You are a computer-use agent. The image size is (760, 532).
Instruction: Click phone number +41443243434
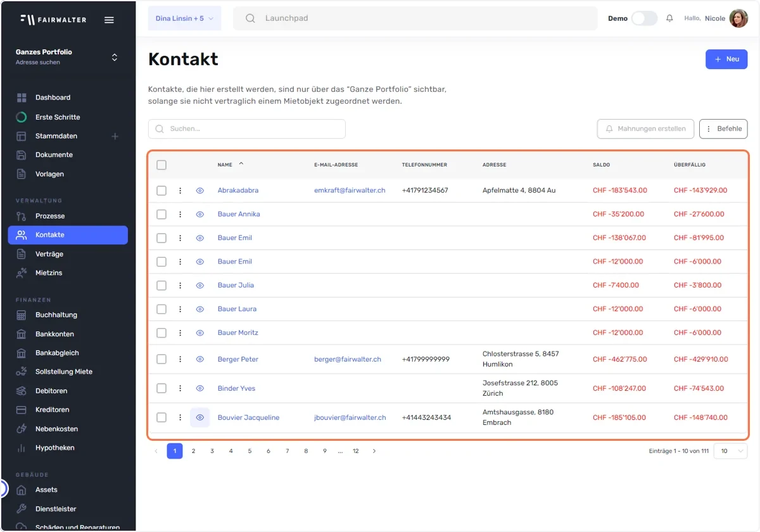point(427,417)
